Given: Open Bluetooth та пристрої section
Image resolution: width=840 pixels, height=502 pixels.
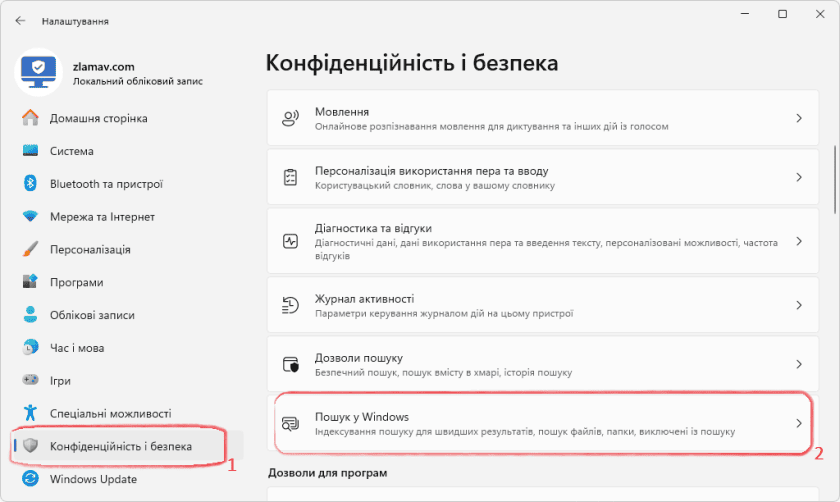Looking at the screenshot, I should tap(128, 184).
